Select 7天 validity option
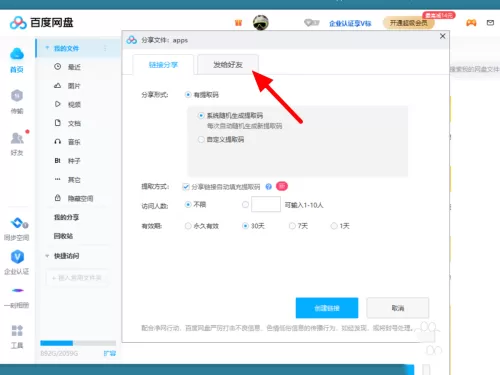 292,226
